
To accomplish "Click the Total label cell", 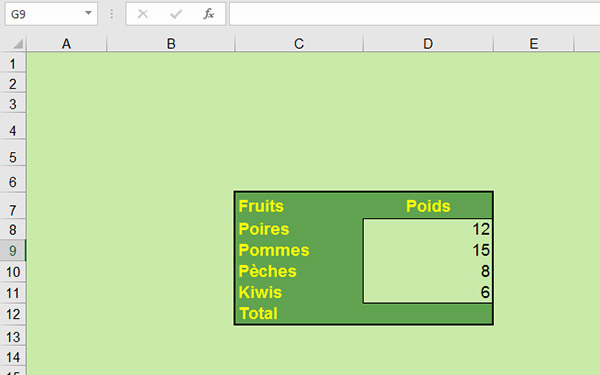I will tap(299, 314).
